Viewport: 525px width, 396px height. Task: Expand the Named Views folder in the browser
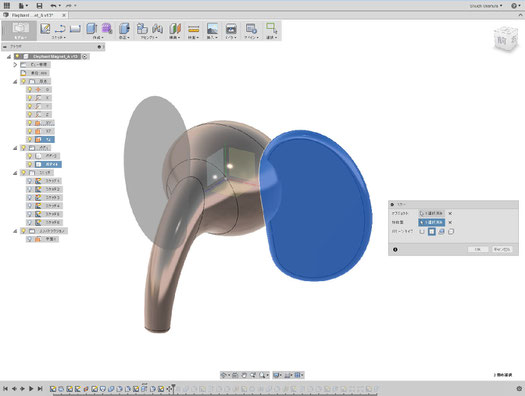[x=15, y=65]
